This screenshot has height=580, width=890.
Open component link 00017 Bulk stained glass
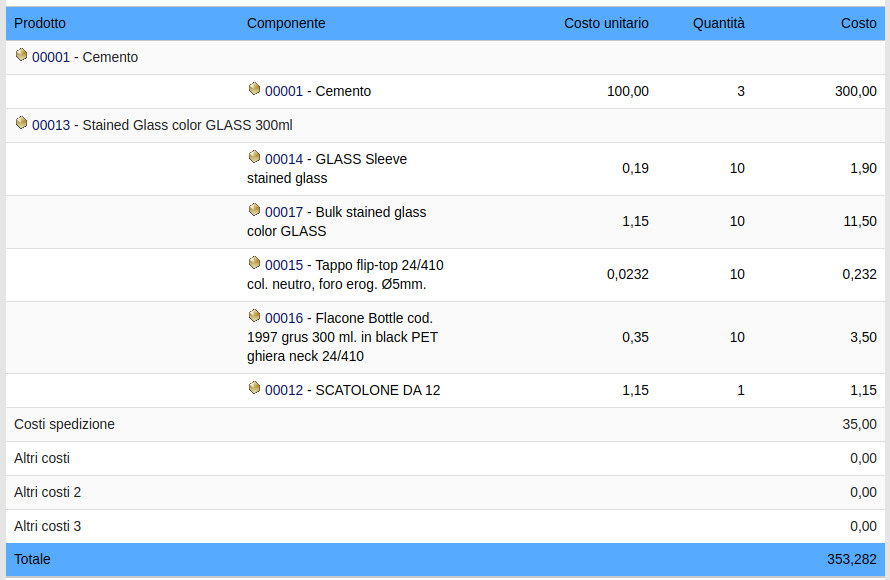283,212
